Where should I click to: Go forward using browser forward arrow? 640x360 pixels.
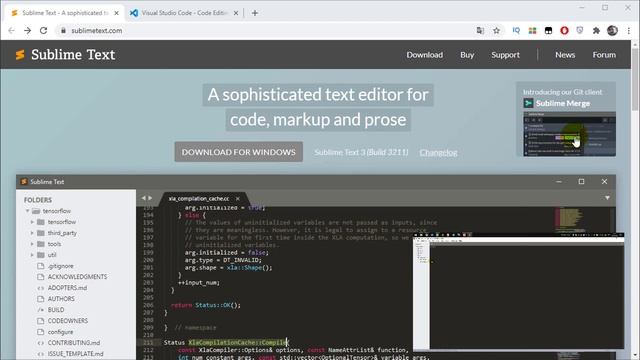tap(27, 31)
